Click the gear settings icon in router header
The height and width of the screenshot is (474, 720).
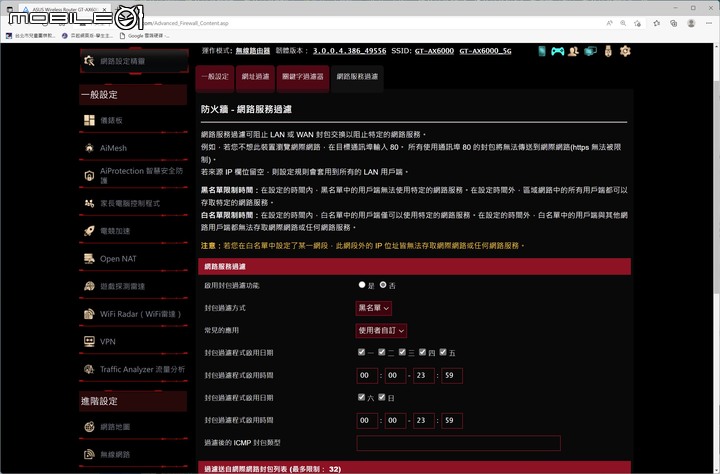point(625,51)
